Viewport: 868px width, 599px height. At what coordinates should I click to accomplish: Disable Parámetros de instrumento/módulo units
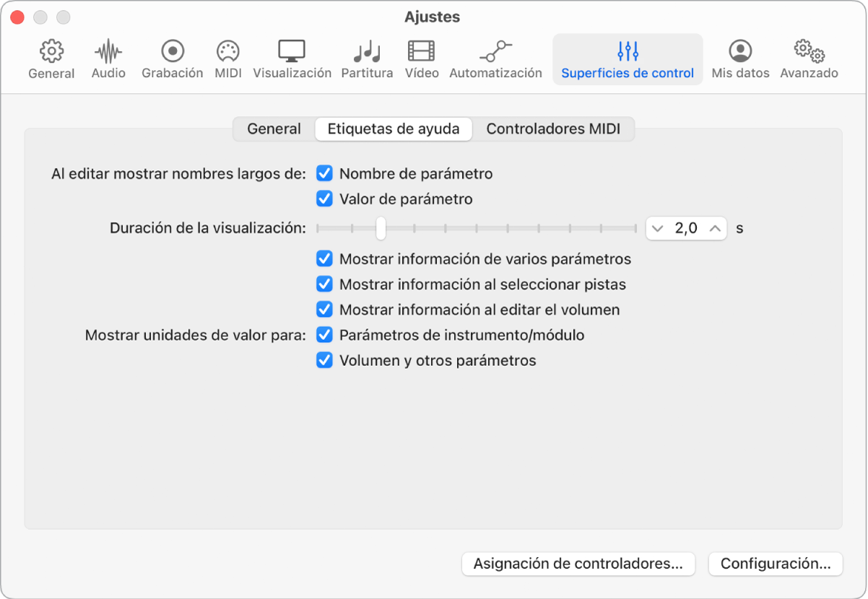pos(325,336)
